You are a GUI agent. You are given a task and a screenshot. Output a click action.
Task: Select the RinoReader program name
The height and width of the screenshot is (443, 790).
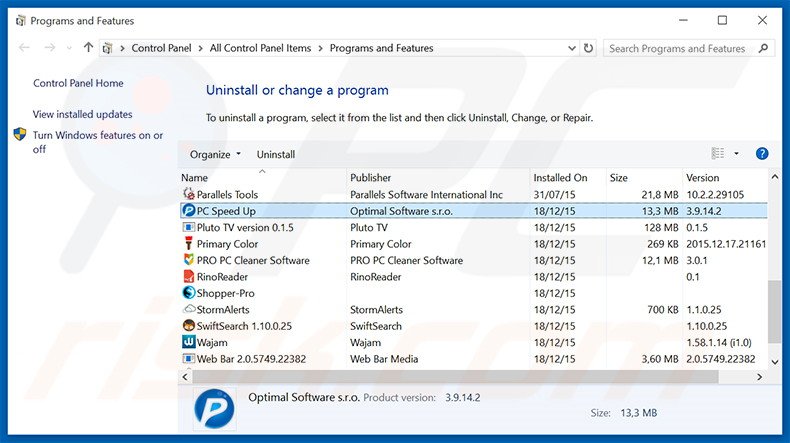(x=222, y=277)
